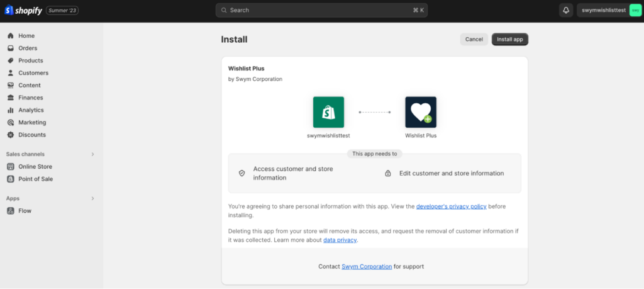This screenshot has width=644, height=289.
Task: Click the ⌘ K shortcut hint
Action: point(418,10)
